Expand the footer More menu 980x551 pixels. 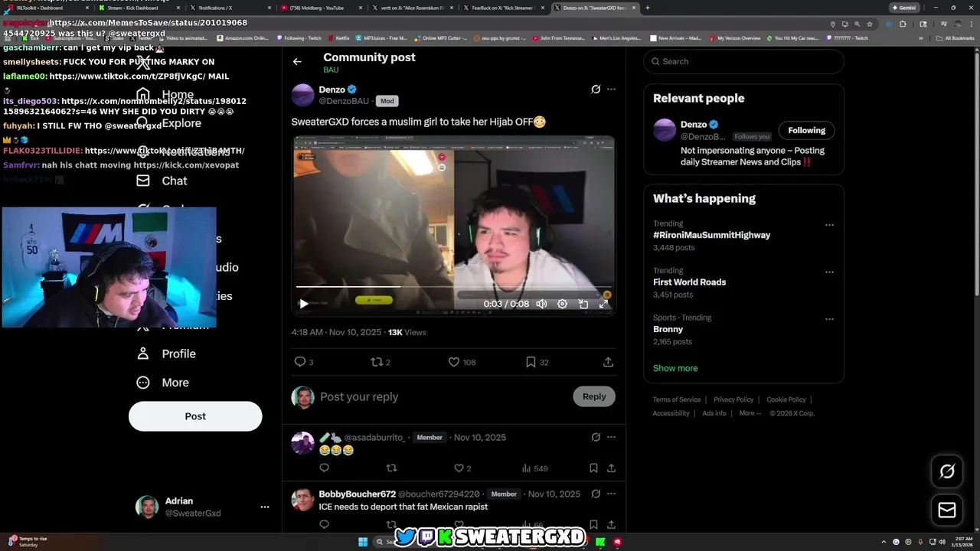point(750,413)
